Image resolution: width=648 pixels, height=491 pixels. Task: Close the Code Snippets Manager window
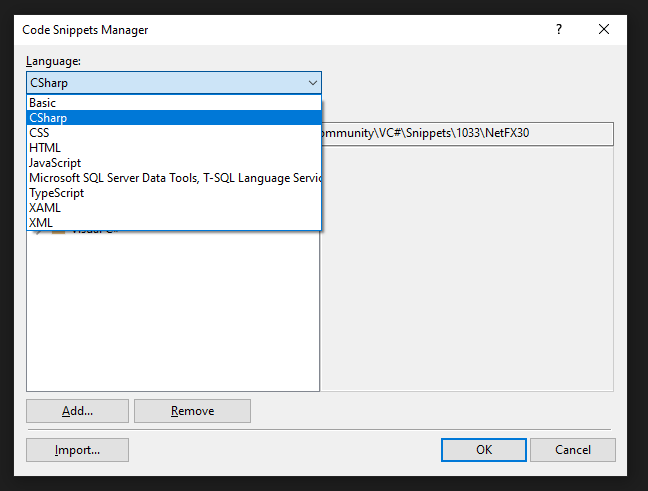[x=604, y=29]
